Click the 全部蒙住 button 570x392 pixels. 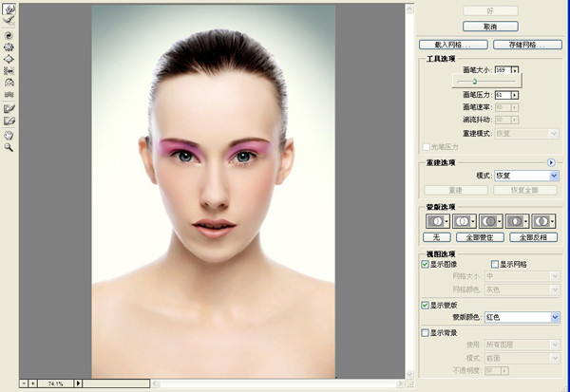pyautogui.click(x=480, y=237)
